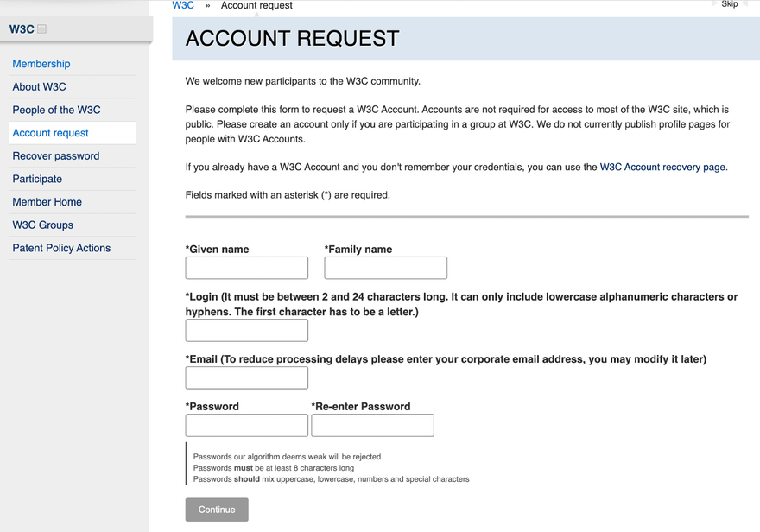Open Patent Policy Actions
This screenshot has width=760, height=532.
click(60, 248)
